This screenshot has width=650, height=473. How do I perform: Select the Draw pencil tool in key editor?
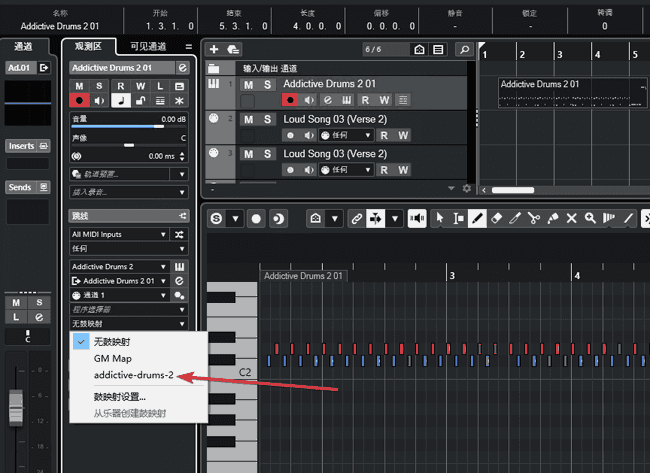pos(477,218)
